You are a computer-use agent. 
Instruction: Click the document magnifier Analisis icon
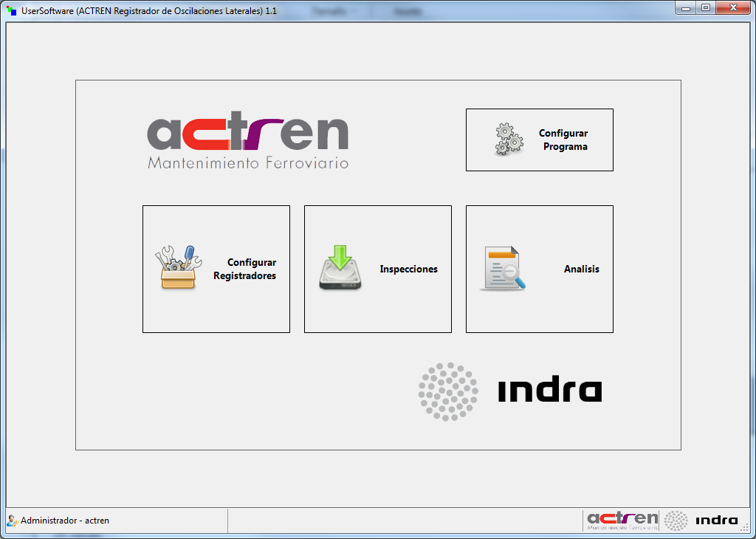(x=503, y=269)
